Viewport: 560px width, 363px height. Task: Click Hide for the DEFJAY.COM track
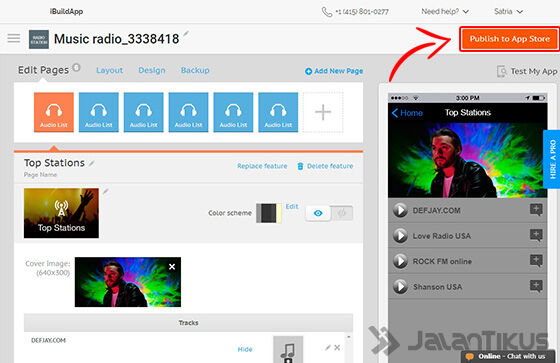(x=245, y=349)
